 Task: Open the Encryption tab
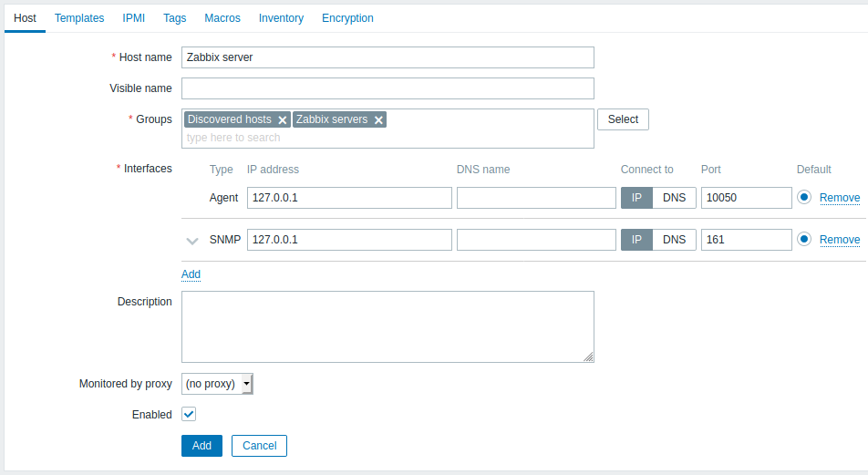(347, 18)
